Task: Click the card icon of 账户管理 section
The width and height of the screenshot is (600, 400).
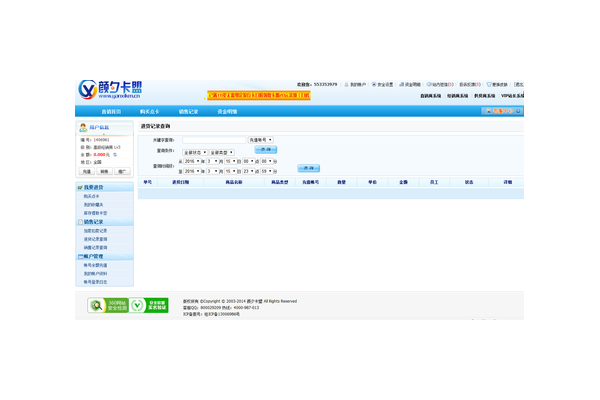Action: 80,256
